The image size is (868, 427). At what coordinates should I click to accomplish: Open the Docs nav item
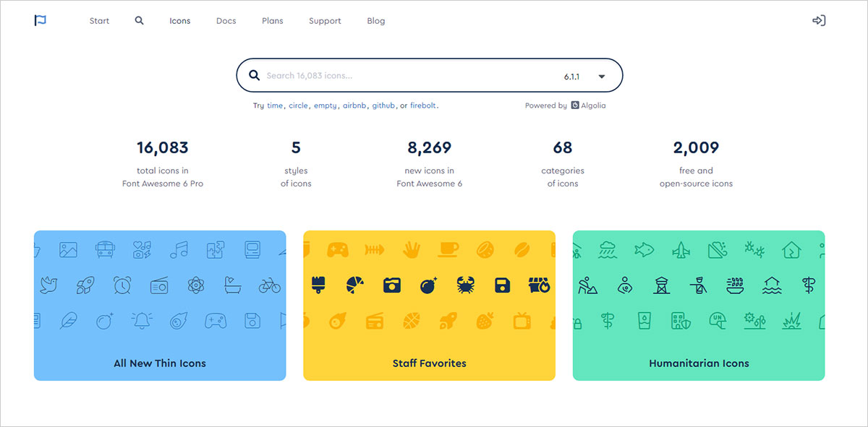226,21
